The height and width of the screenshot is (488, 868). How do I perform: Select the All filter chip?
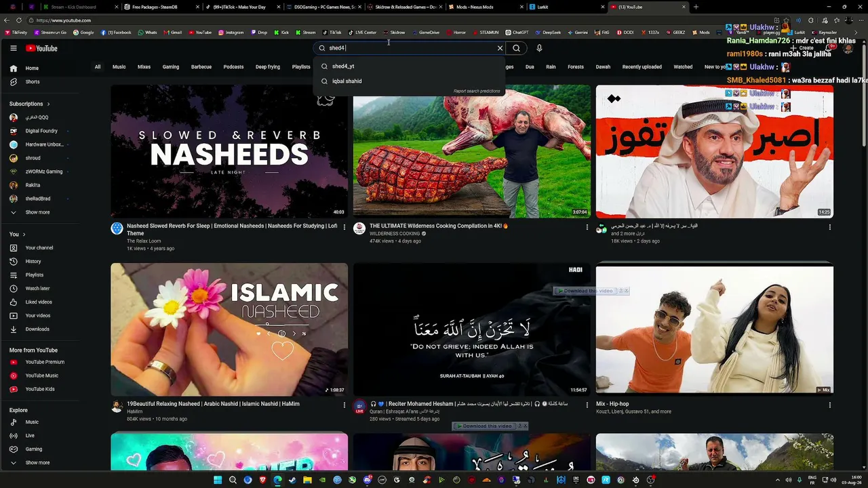[98, 67]
